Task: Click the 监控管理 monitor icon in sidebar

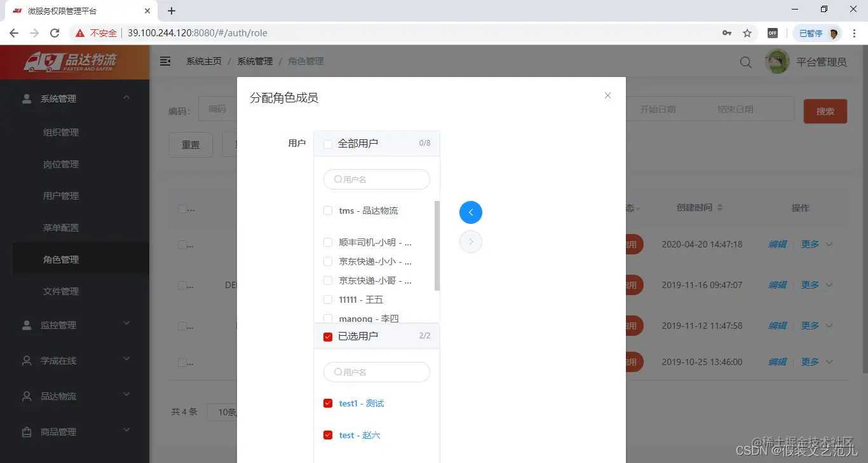Action: [26, 325]
